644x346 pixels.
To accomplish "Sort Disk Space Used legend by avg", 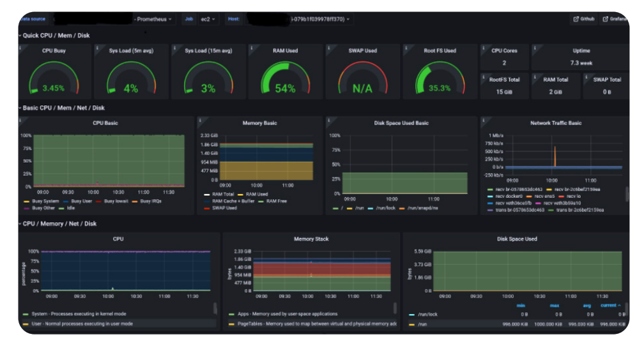I will (x=587, y=305).
